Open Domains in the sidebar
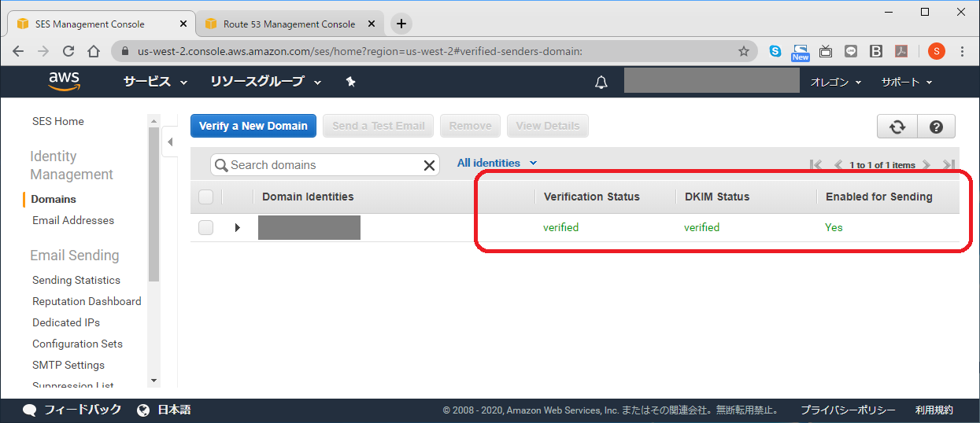The height and width of the screenshot is (423, 980). pyautogui.click(x=54, y=199)
